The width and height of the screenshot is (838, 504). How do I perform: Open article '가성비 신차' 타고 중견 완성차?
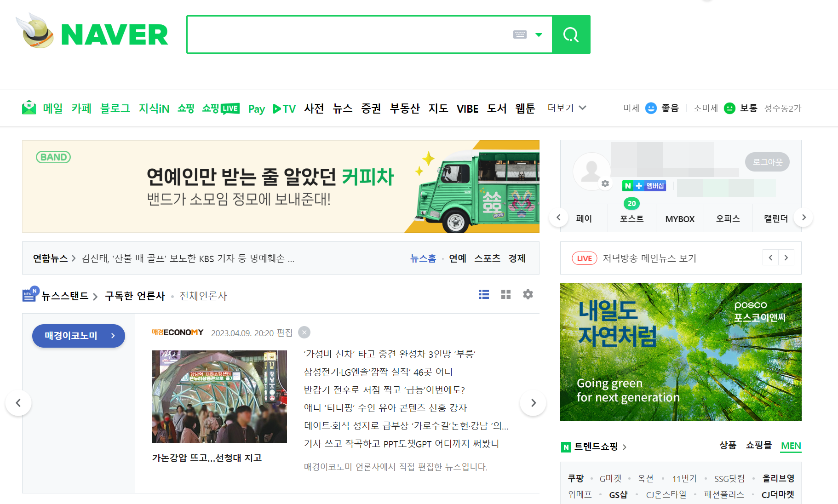coord(390,354)
